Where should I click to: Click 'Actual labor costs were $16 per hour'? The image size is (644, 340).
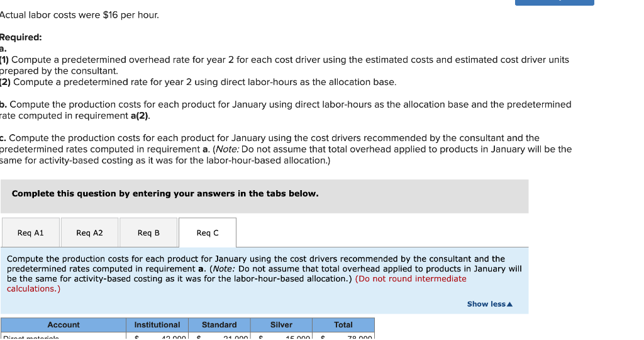[79, 15]
